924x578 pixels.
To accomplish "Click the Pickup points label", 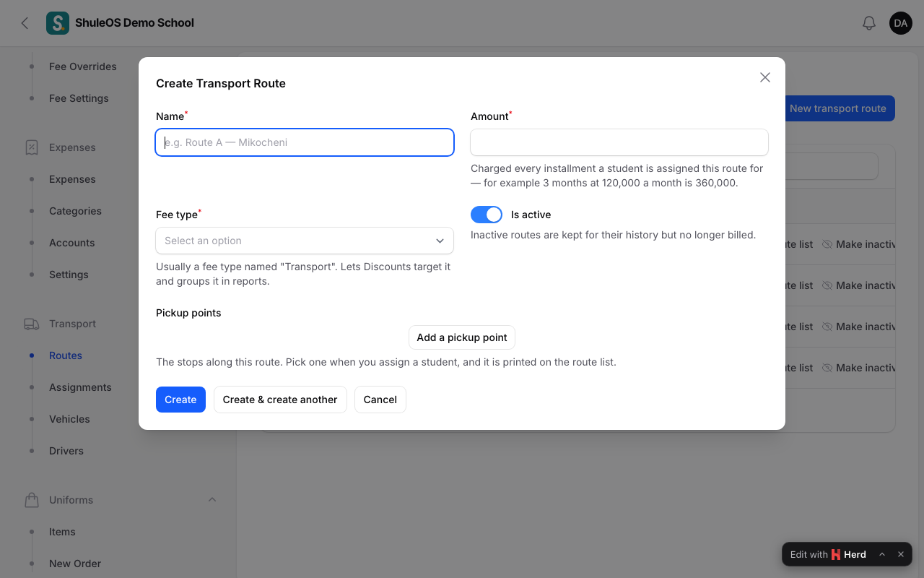I will point(188,313).
